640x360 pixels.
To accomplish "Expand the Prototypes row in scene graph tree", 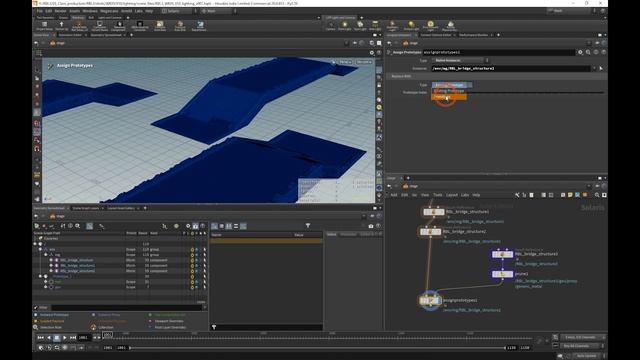I will pos(40,276).
